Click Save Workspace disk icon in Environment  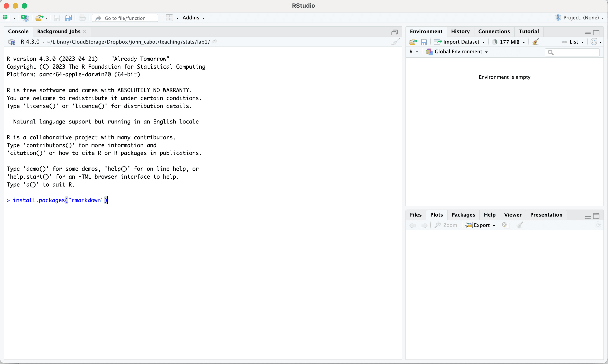pos(424,42)
